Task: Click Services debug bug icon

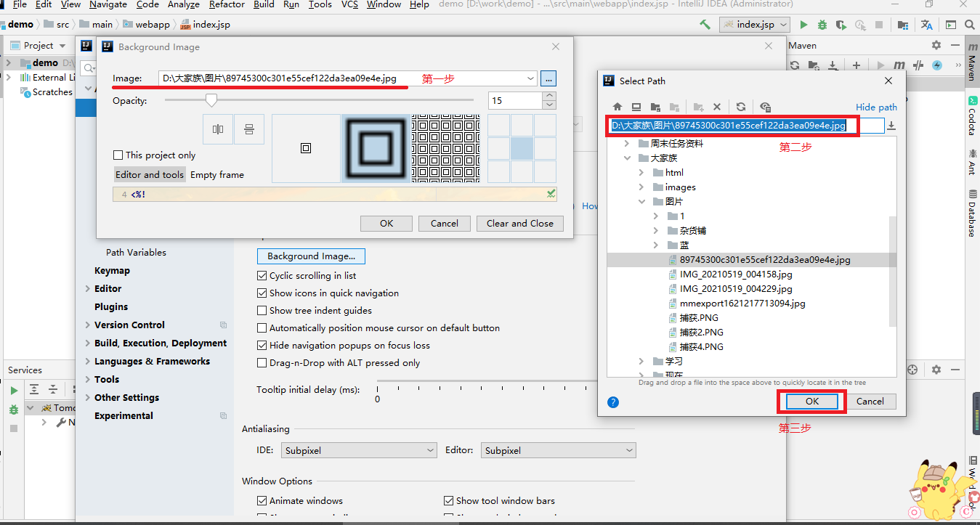Action: tap(13, 410)
